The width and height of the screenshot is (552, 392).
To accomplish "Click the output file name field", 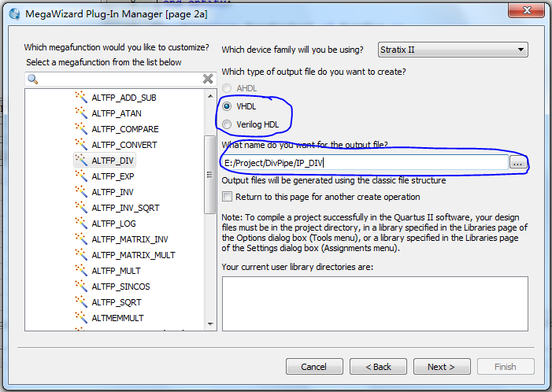I will pos(365,163).
